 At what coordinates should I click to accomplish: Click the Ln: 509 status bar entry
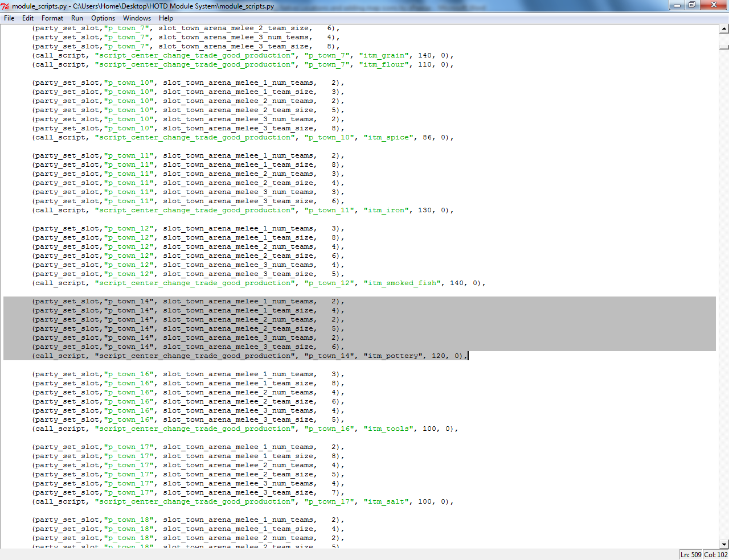(x=691, y=554)
